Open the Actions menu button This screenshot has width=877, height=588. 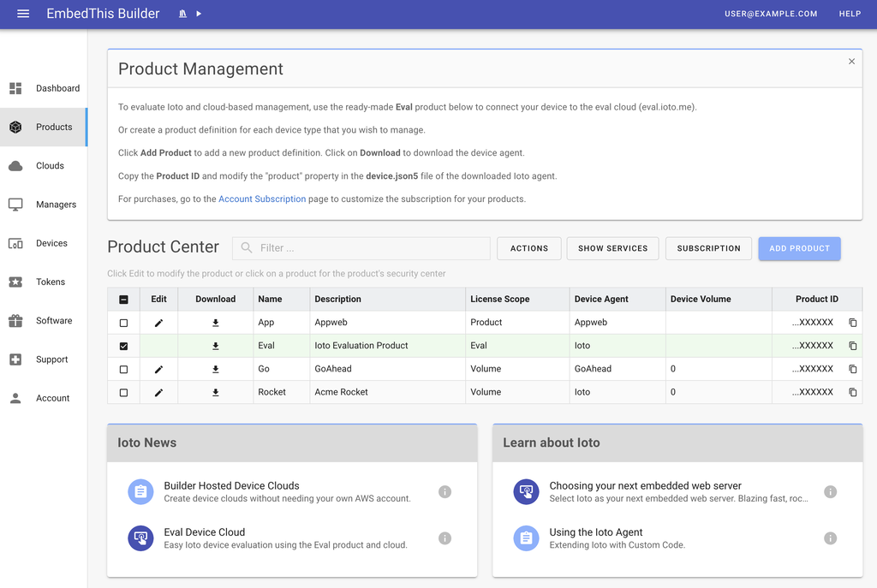click(528, 248)
